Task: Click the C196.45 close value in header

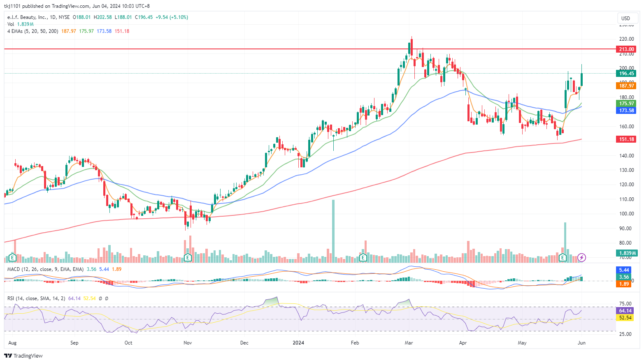Action: 144,17
